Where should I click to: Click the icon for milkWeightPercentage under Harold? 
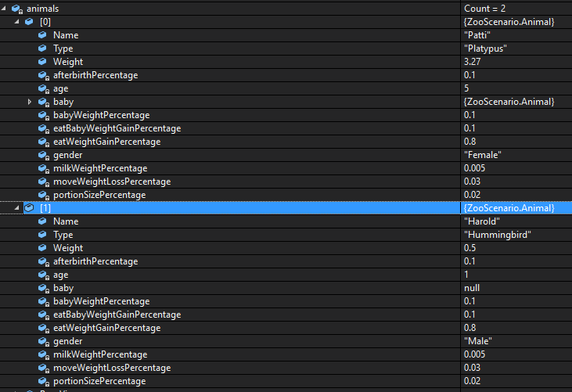pyautogui.click(x=44, y=354)
